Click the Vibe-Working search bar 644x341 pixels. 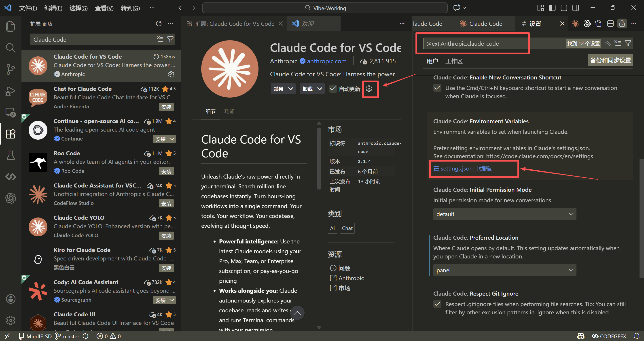coord(324,8)
